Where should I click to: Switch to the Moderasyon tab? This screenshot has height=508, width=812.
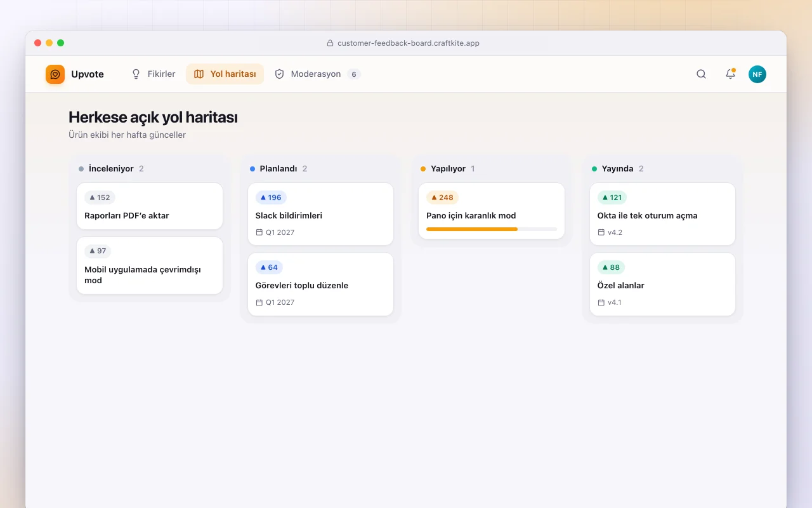pyautogui.click(x=317, y=74)
